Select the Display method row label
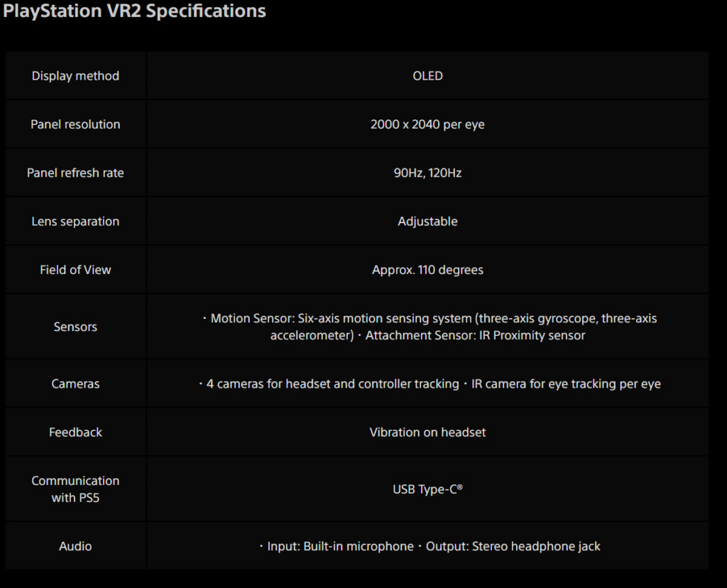The width and height of the screenshot is (727, 588). (75, 76)
